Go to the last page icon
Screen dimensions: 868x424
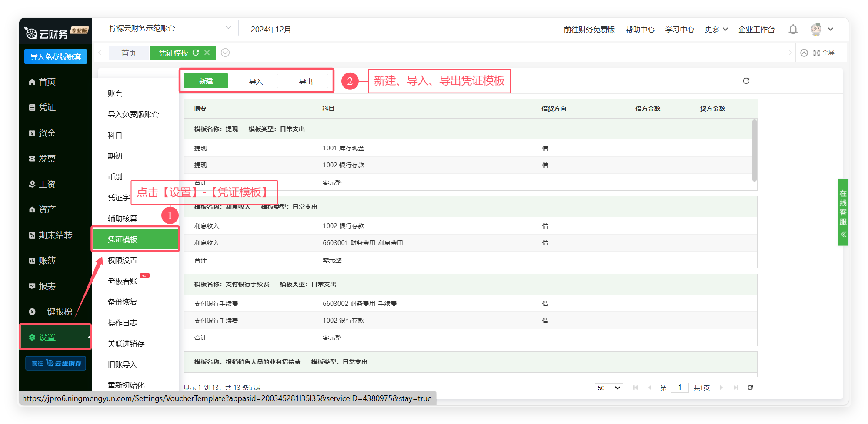735,388
